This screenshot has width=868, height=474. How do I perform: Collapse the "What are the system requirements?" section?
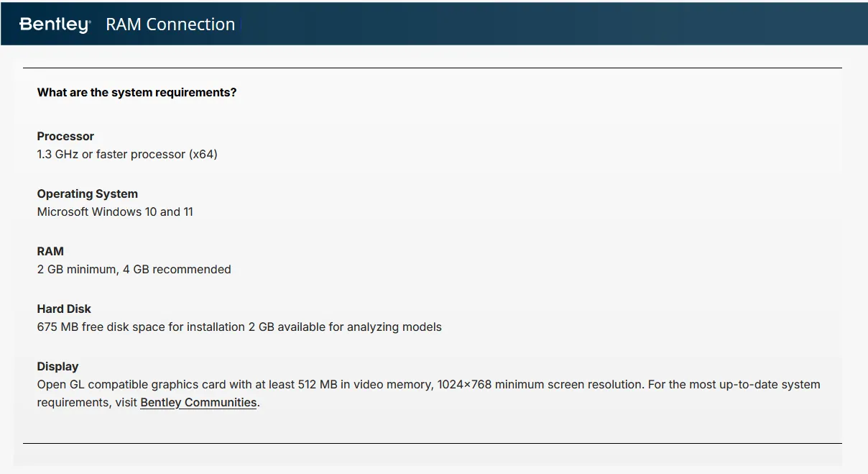point(137,93)
